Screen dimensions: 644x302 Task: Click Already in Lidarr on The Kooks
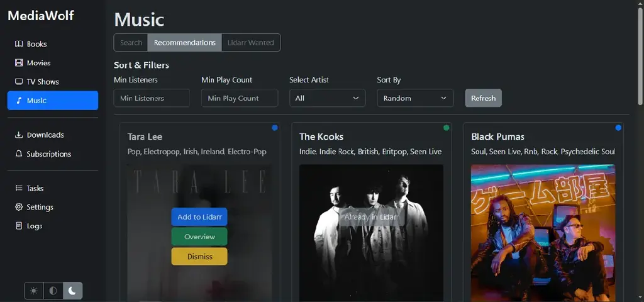[x=371, y=217]
